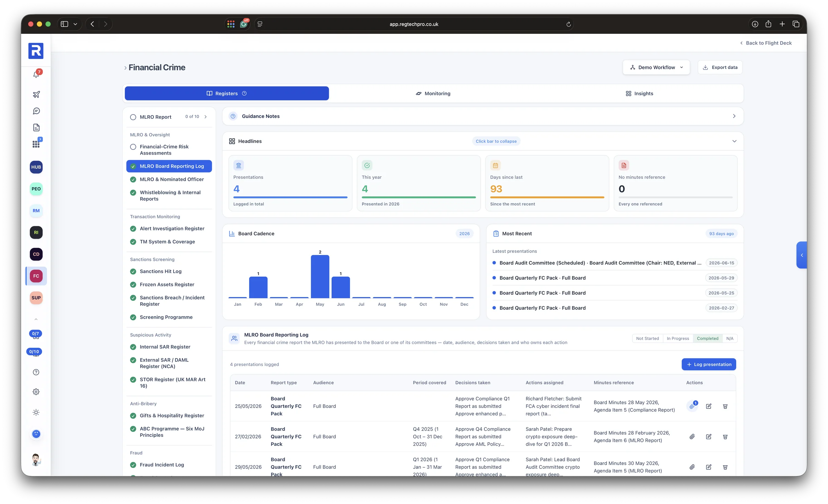Viewport: 828px width, 504px height.
Task: Open browser sidebar dropdown arrow
Action: (75, 24)
